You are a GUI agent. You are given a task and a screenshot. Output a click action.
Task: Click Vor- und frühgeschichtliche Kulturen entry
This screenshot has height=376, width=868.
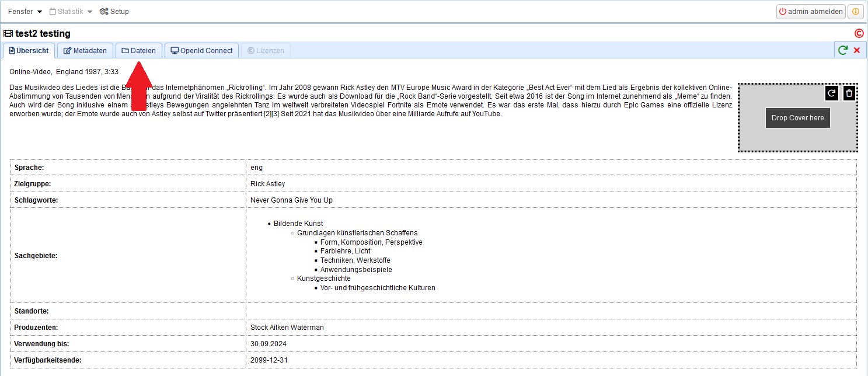coord(378,288)
